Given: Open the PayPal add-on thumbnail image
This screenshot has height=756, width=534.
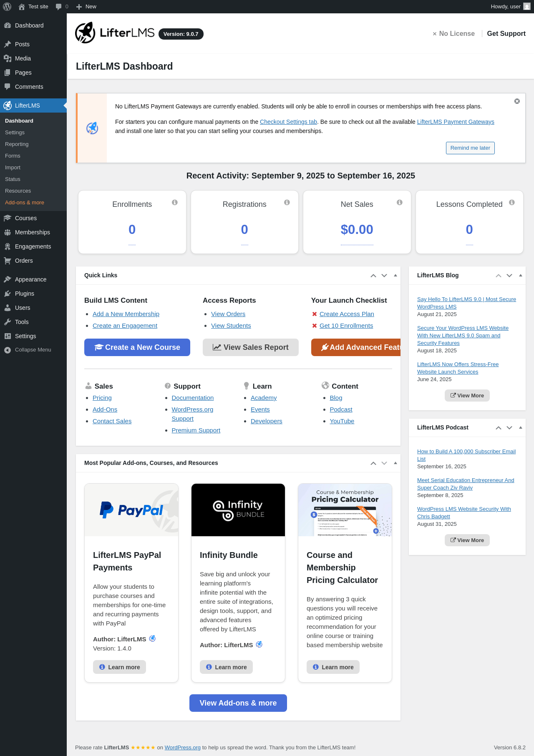Looking at the screenshot, I should tap(131, 510).
